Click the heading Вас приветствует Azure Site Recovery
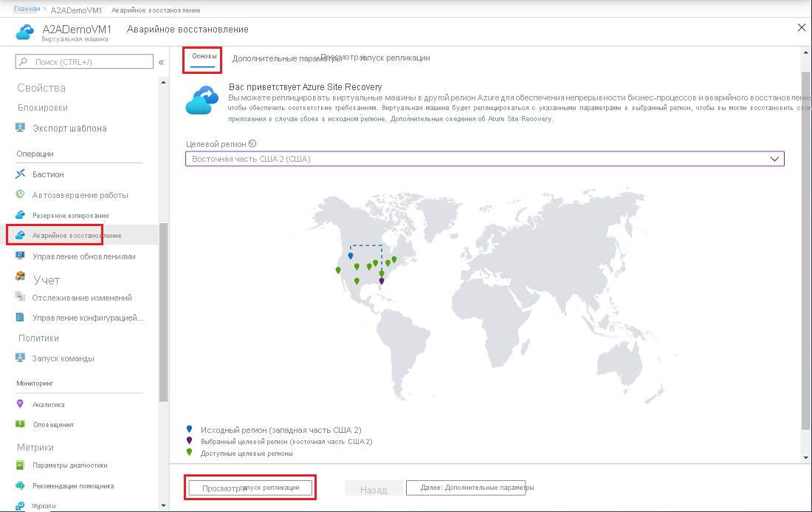812x512 pixels. pos(305,86)
